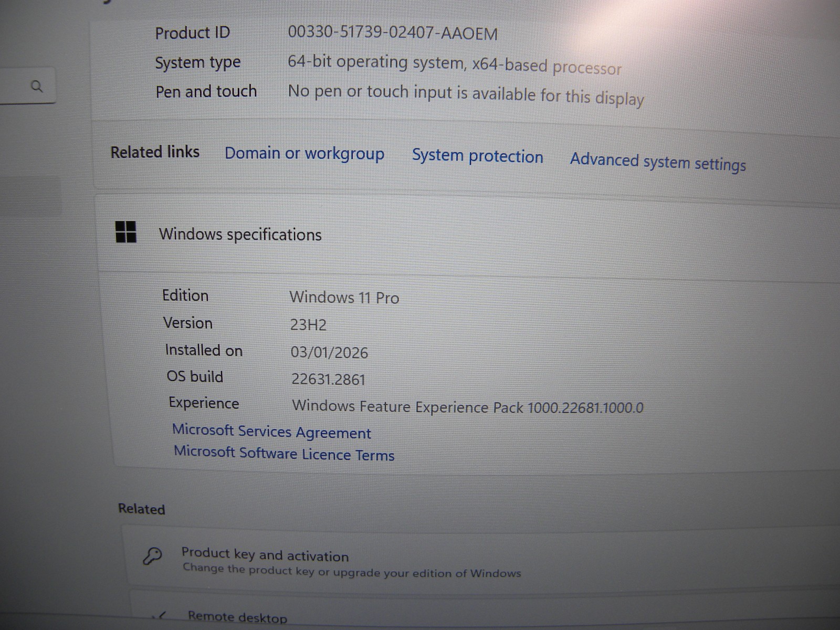Click the Pen and touch label
The image size is (840, 630).
[206, 92]
